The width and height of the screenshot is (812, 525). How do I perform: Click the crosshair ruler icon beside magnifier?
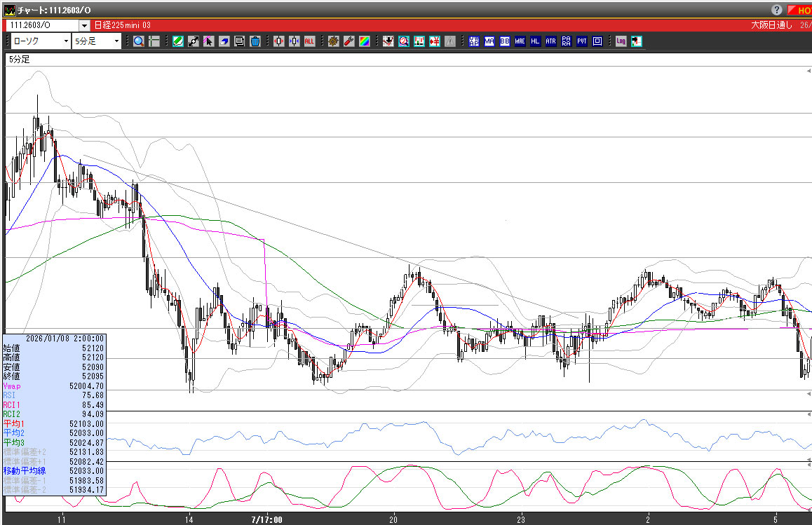click(x=154, y=41)
